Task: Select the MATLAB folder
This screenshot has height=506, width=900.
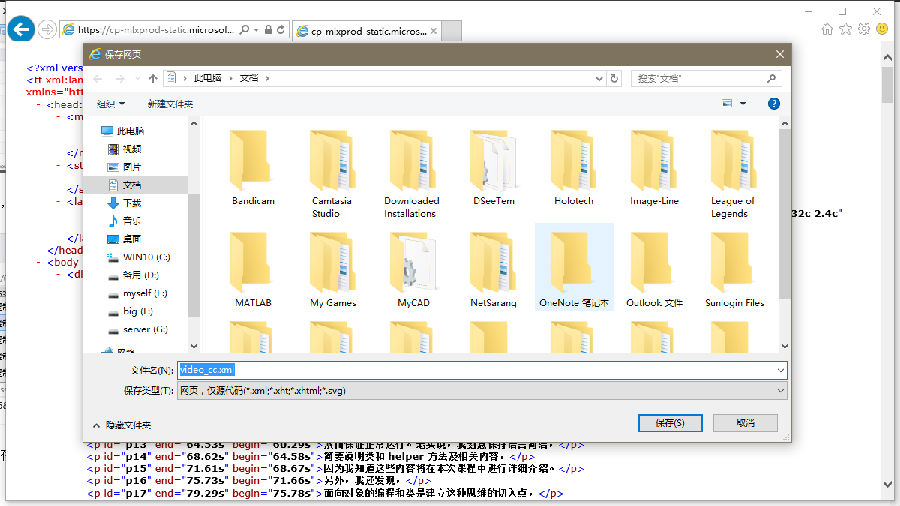Action: 253,268
